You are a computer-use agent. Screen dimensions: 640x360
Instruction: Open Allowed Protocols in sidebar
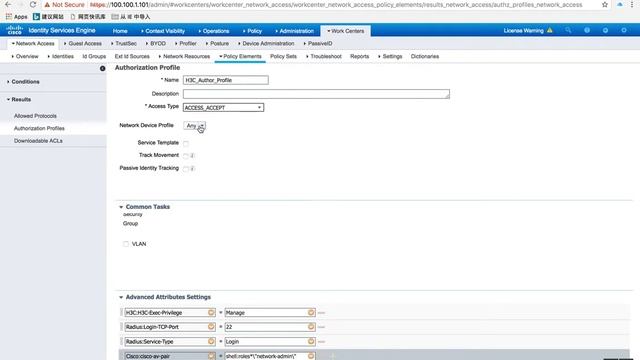pos(35,116)
